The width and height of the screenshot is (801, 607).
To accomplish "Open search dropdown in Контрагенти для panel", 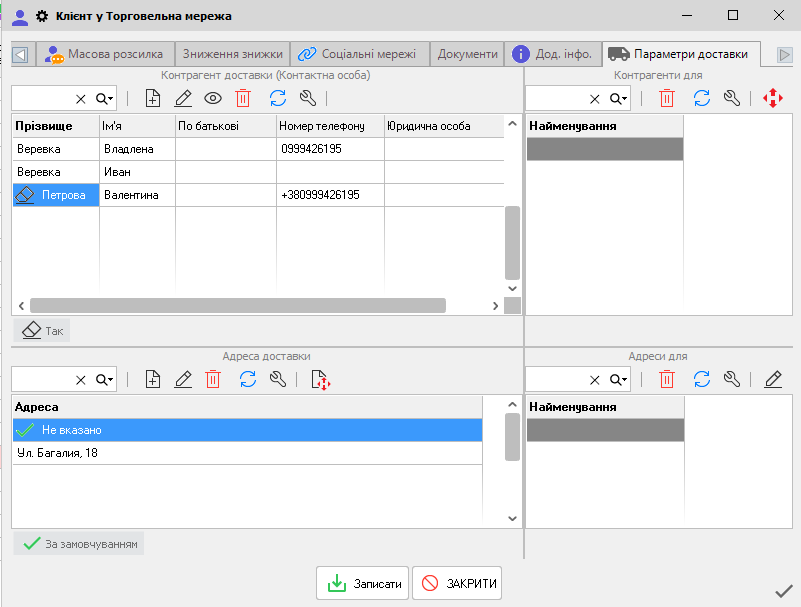I will point(619,98).
